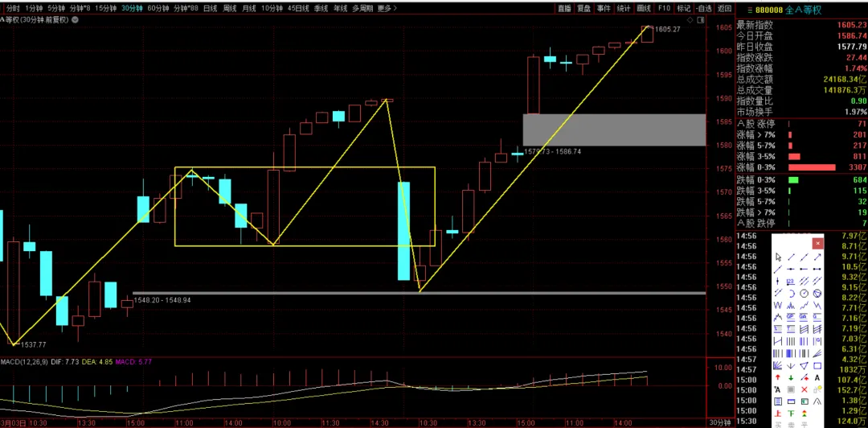Click the 返回 back button

coord(724,8)
